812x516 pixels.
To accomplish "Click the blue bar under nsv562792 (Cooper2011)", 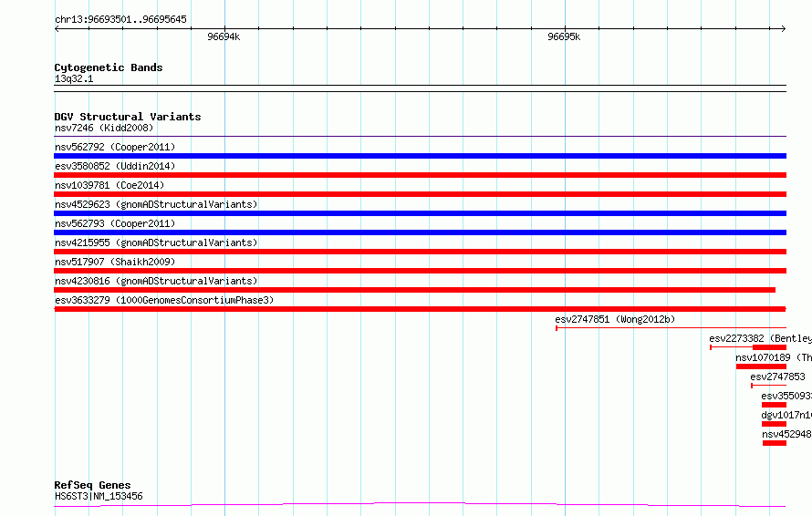I will point(420,156).
